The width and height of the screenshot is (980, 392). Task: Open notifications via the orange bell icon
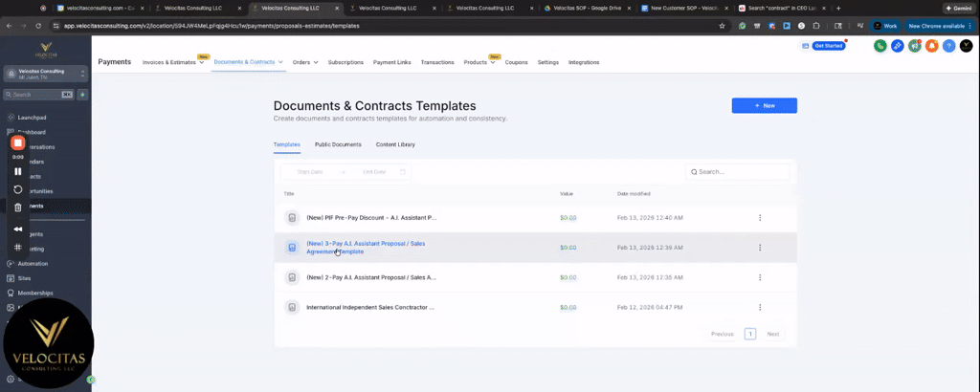[932, 46]
